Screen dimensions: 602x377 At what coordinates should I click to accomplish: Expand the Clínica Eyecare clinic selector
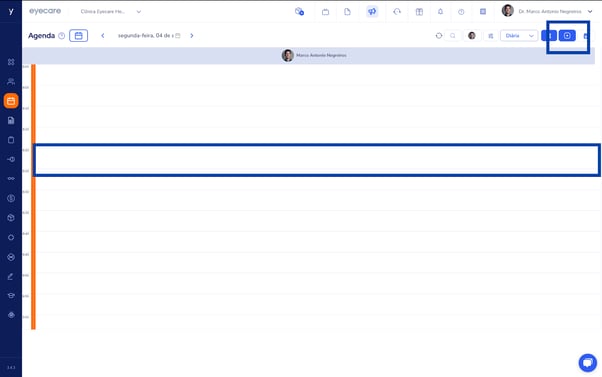(111, 12)
